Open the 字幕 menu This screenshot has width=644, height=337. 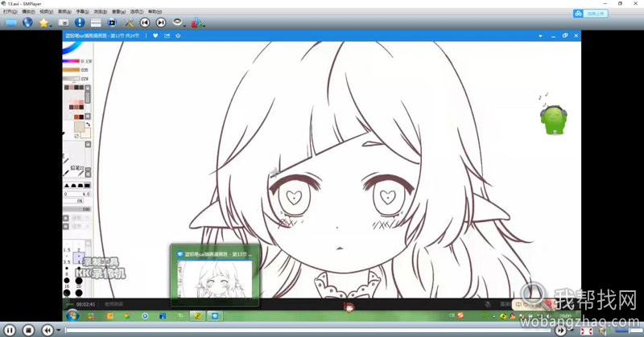[82, 11]
